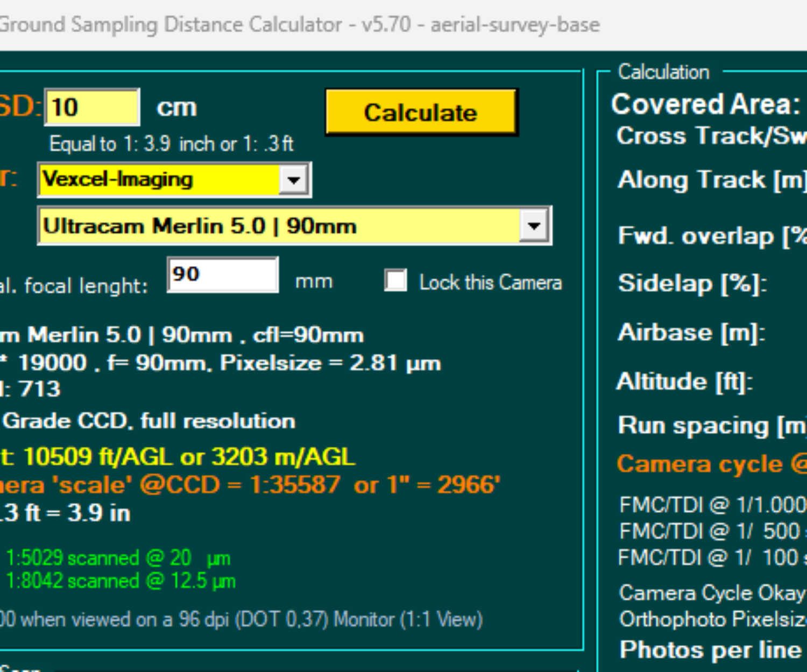The image size is (807, 672).
Task: Click the 'FMC/TDI @ 1/ 500' line
Action: click(713, 531)
